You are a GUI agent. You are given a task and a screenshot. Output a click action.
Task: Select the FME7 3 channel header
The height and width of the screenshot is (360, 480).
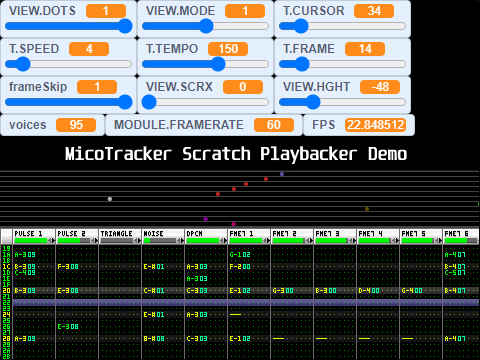pyautogui.click(x=335, y=237)
